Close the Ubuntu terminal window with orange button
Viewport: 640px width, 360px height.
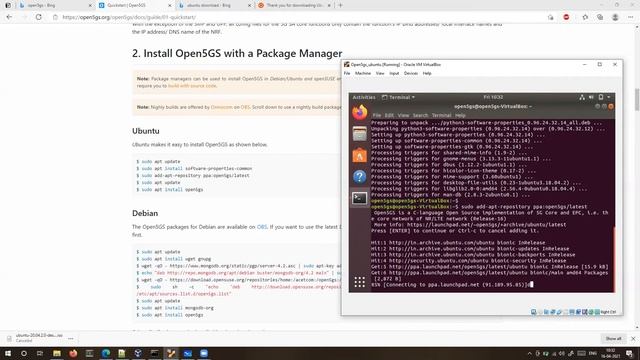tap(611, 107)
